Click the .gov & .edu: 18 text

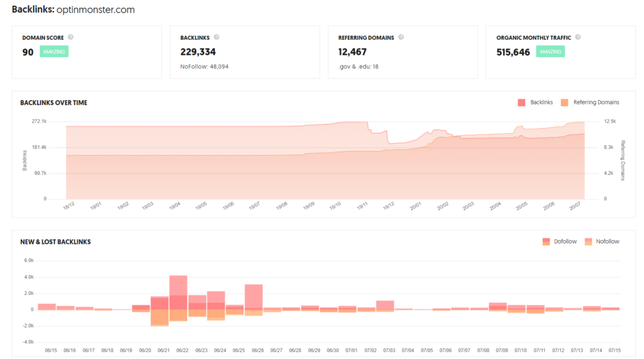point(358,67)
